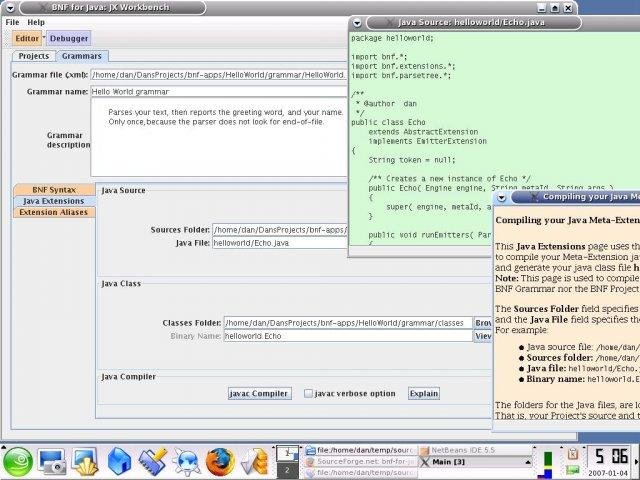Maximize the BNF for Java window
The width and height of the screenshot is (640, 480).
tap(555, 8)
